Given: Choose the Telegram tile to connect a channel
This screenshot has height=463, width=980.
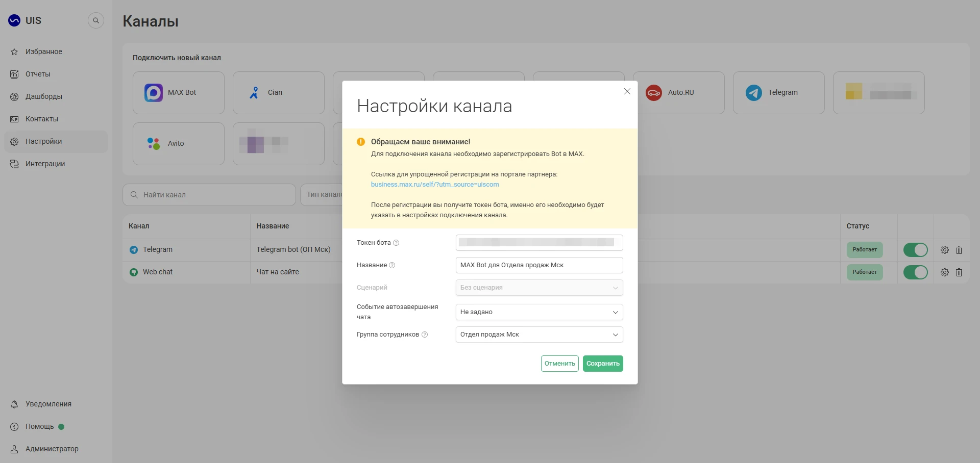Looking at the screenshot, I should point(778,93).
